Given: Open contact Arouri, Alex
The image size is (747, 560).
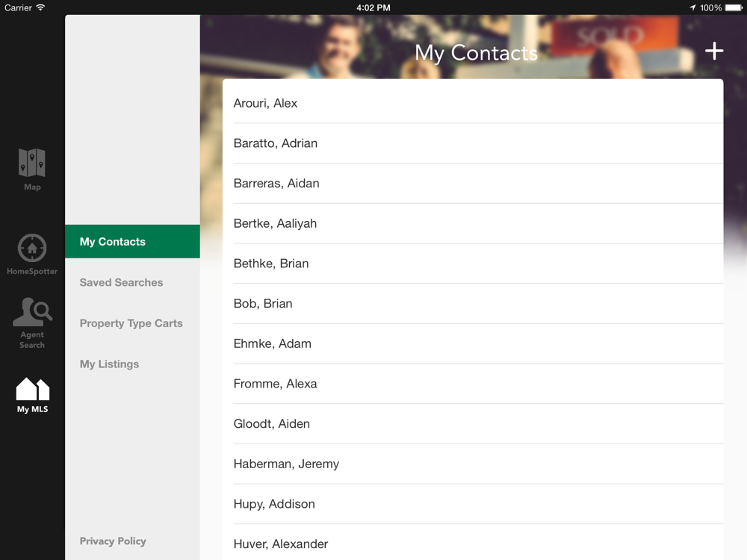Looking at the screenshot, I should click(473, 103).
